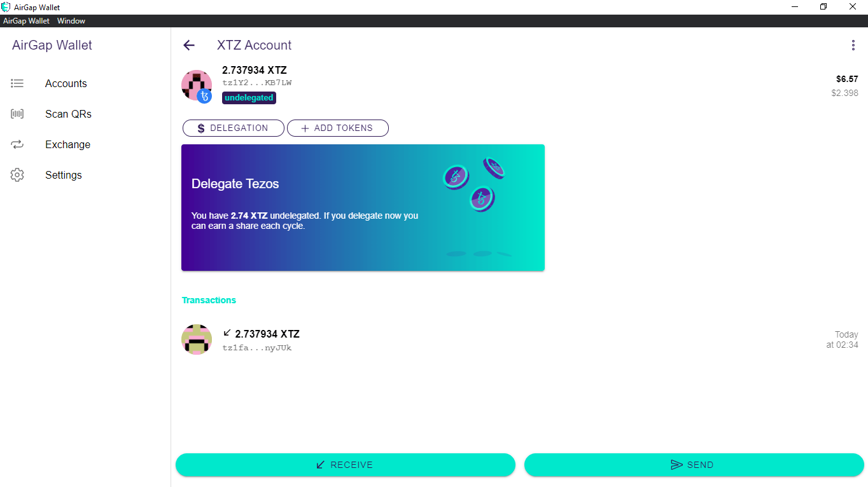Image resolution: width=868 pixels, height=487 pixels.
Task: Click the Settings gear icon
Action: 17,175
